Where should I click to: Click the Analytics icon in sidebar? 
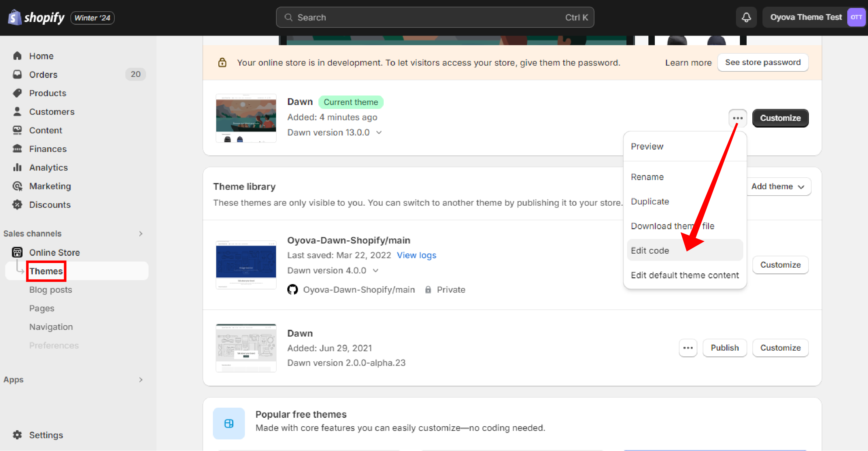17,167
